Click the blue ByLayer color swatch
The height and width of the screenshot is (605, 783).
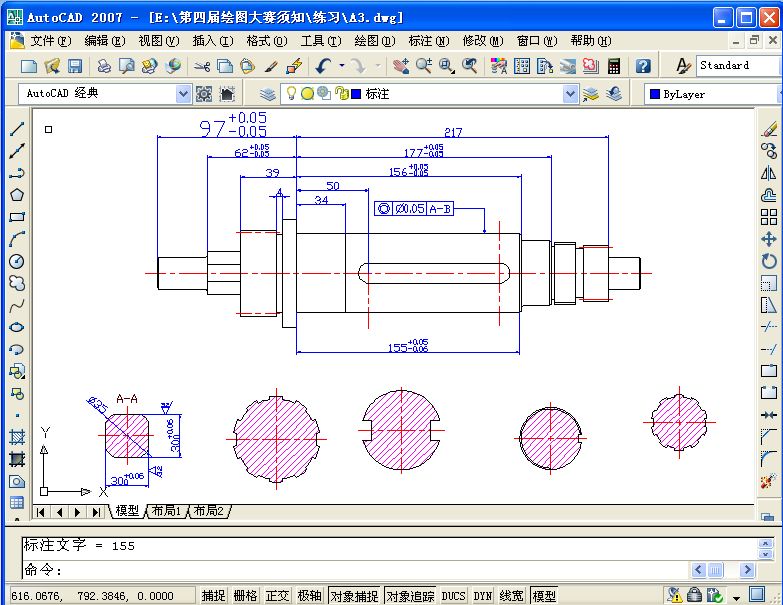coord(655,94)
